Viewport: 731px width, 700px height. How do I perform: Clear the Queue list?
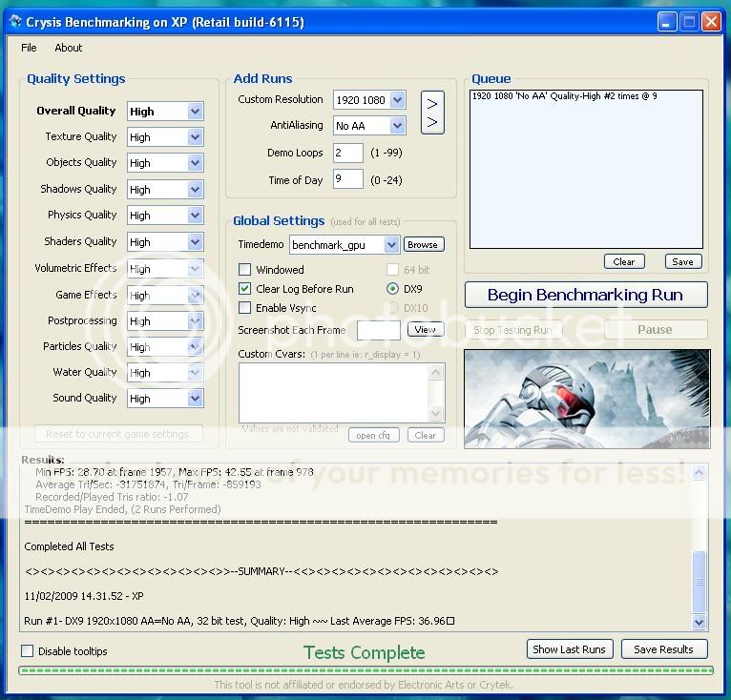[x=624, y=261]
